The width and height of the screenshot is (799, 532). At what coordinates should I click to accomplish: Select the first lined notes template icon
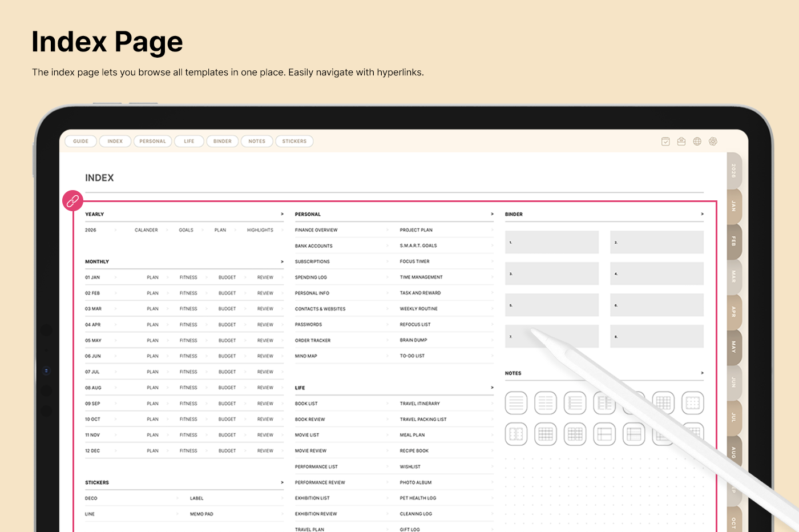click(516, 403)
